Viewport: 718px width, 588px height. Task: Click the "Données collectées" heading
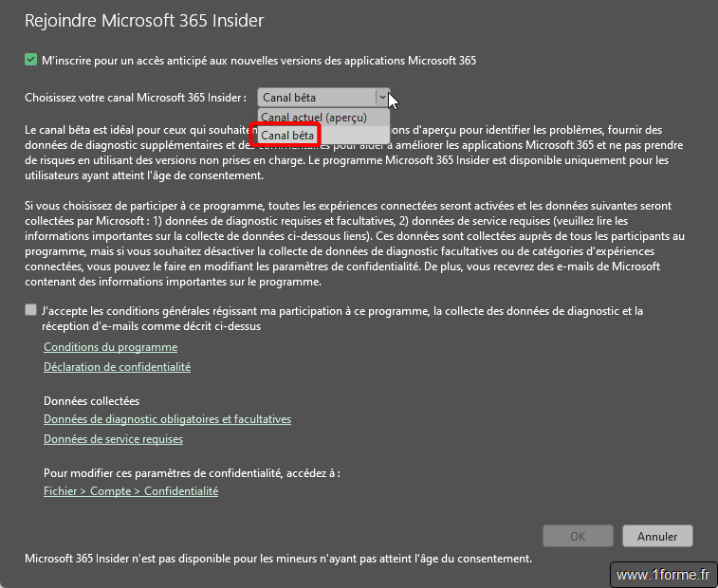[92, 401]
